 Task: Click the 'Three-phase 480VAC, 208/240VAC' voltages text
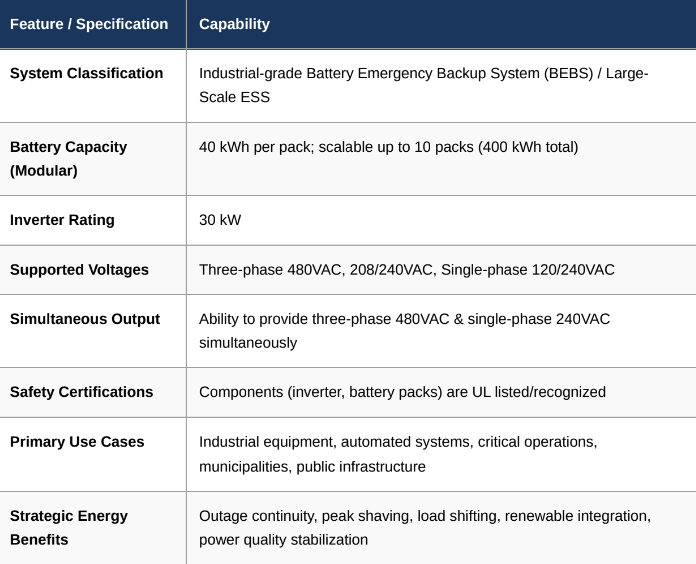pyautogui.click(x=316, y=270)
